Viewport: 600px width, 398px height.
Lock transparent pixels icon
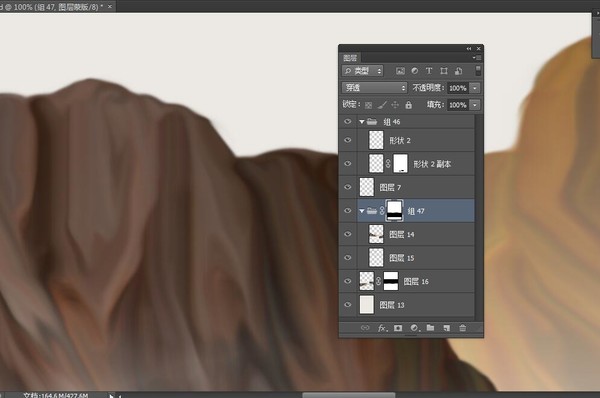368,105
